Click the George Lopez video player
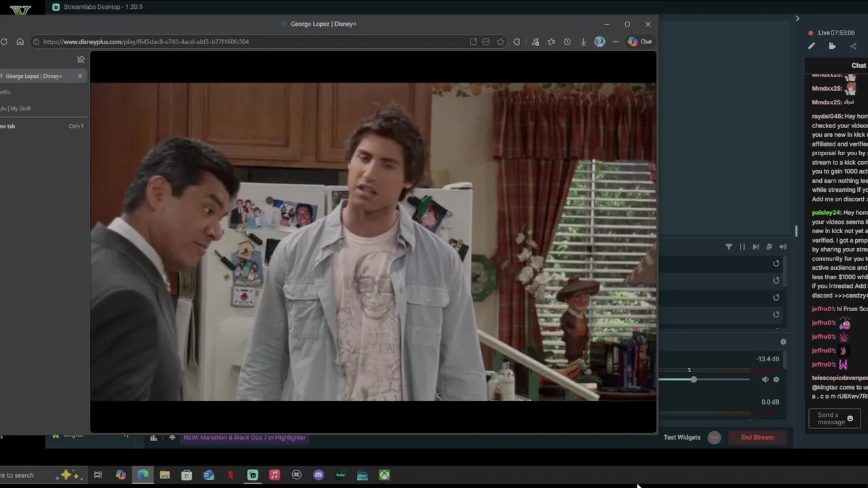868x488 pixels. pyautogui.click(x=373, y=242)
